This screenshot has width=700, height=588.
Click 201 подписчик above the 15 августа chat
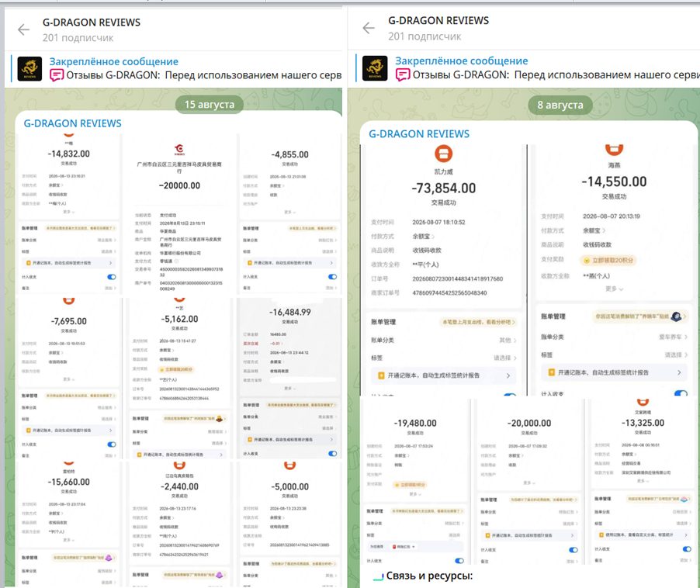click(78, 38)
